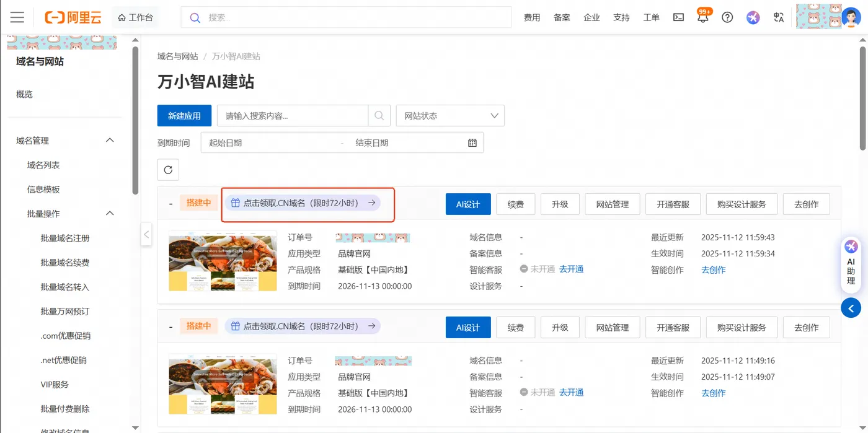Click the 新建应用 button
This screenshot has height=433, width=868.
tap(184, 115)
